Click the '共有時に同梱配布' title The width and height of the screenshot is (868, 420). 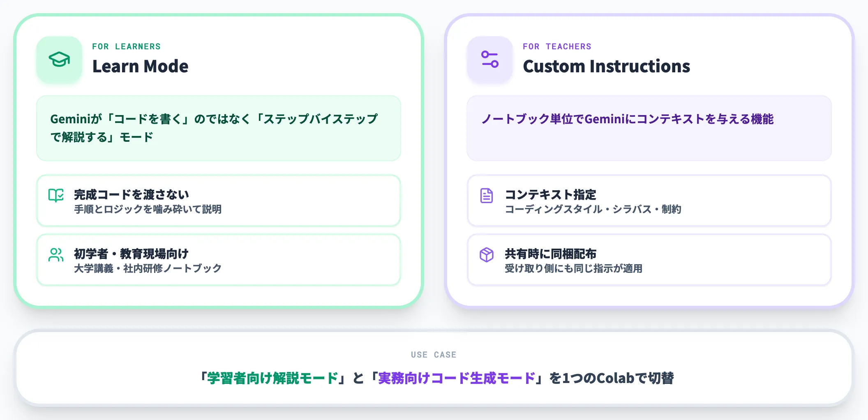click(x=550, y=254)
